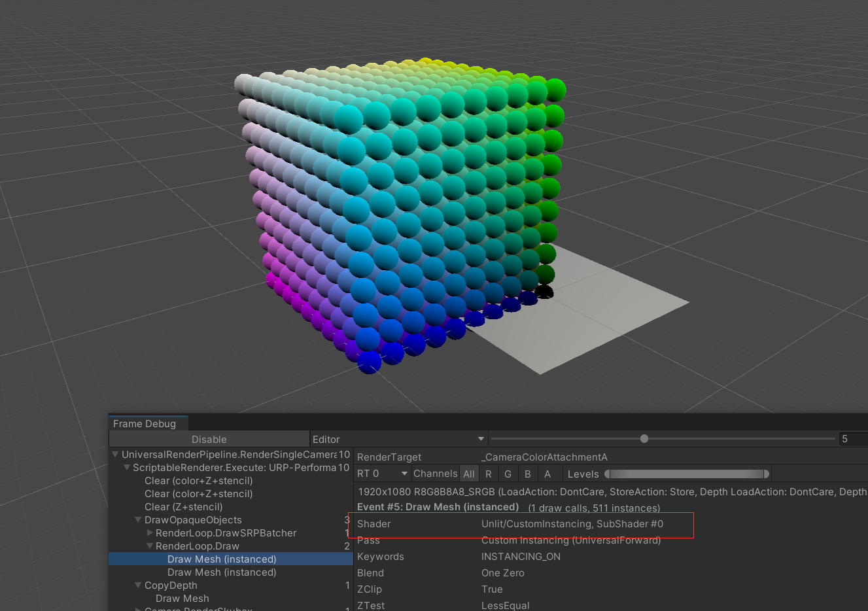Show only the G color channel

point(508,473)
